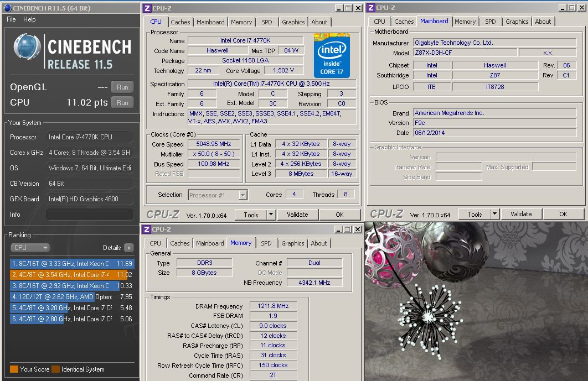Click the Intel inside Core i7 logo
This screenshot has height=381, width=588.
pos(332,55)
